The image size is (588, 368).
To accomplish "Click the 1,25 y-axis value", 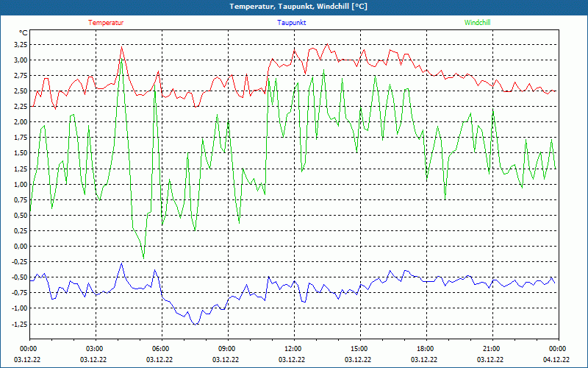I will pyautogui.click(x=21, y=169).
